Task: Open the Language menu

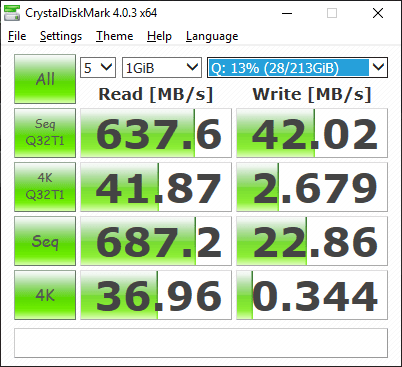Action: click(x=212, y=36)
